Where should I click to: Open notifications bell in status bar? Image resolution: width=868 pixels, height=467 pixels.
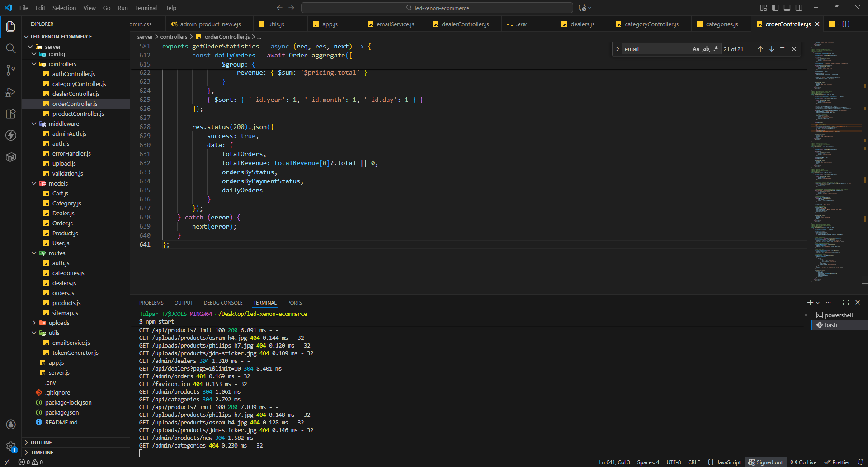(x=860, y=462)
